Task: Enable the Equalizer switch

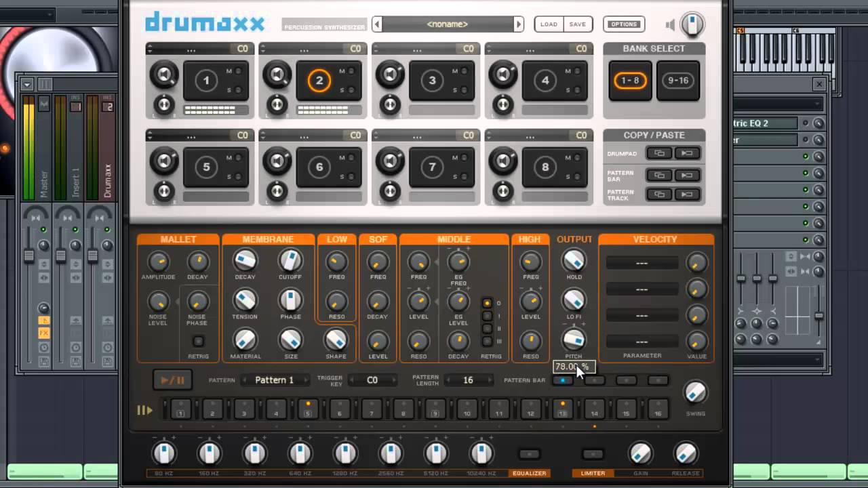Action: click(x=529, y=455)
